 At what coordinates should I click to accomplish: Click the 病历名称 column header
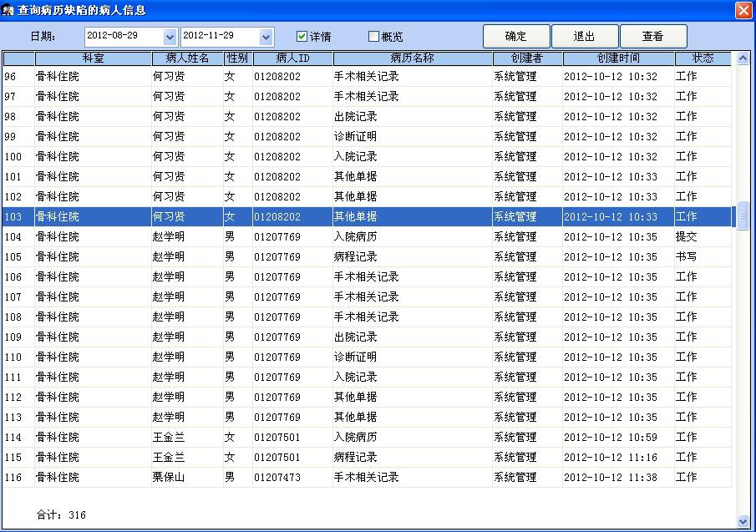[412, 58]
